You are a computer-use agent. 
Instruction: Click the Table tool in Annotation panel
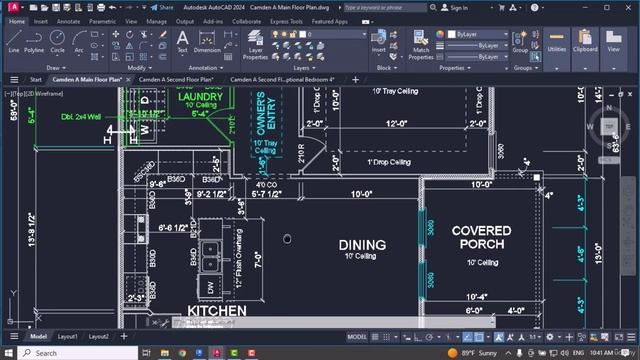(228, 57)
